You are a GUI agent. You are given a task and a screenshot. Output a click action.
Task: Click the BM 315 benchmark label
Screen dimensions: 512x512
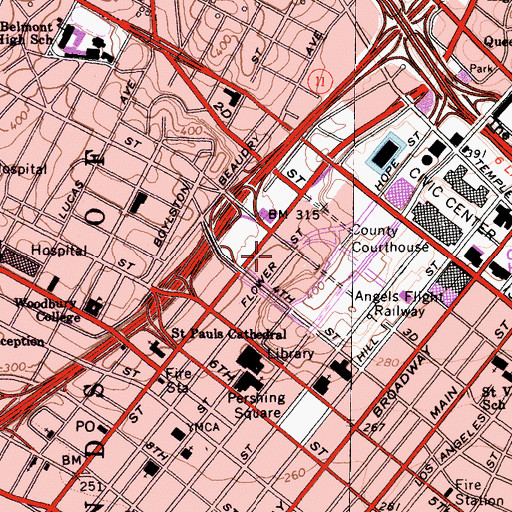coord(294,215)
